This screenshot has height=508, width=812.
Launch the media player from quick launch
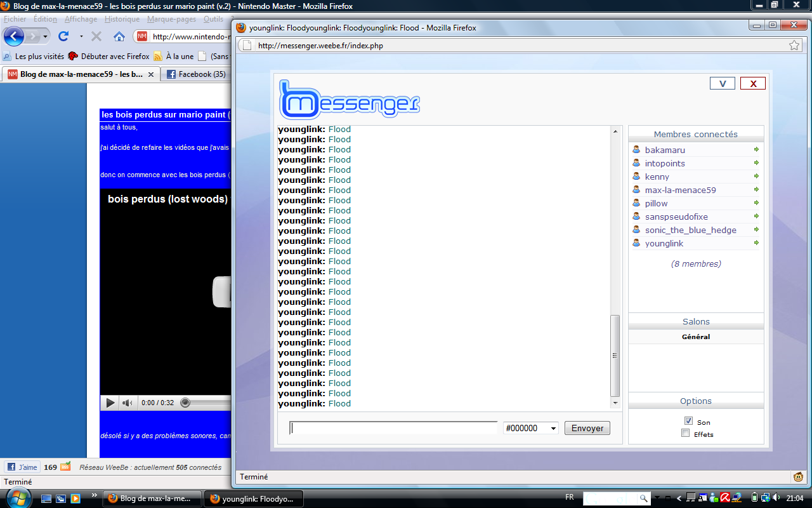[75, 498]
